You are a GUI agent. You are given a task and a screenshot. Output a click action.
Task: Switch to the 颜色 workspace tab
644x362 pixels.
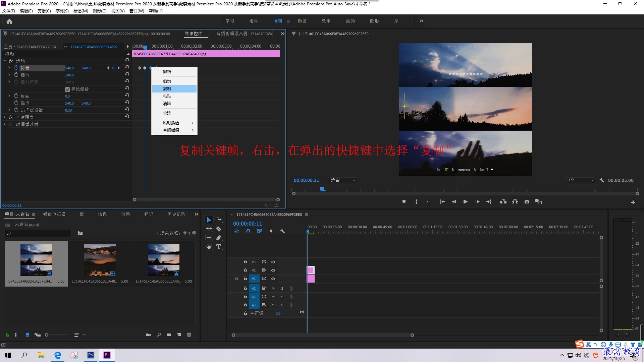pyautogui.click(x=302, y=21)
